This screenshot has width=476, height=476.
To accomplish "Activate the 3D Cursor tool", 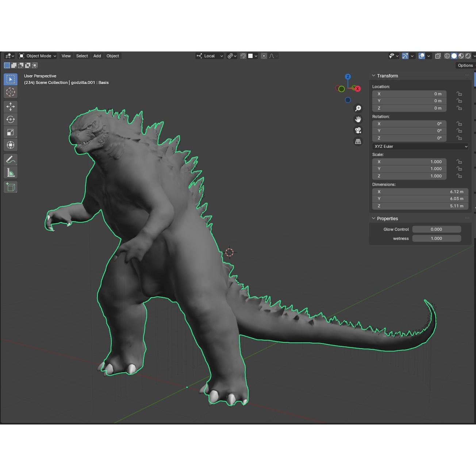I will pos(11,92).
